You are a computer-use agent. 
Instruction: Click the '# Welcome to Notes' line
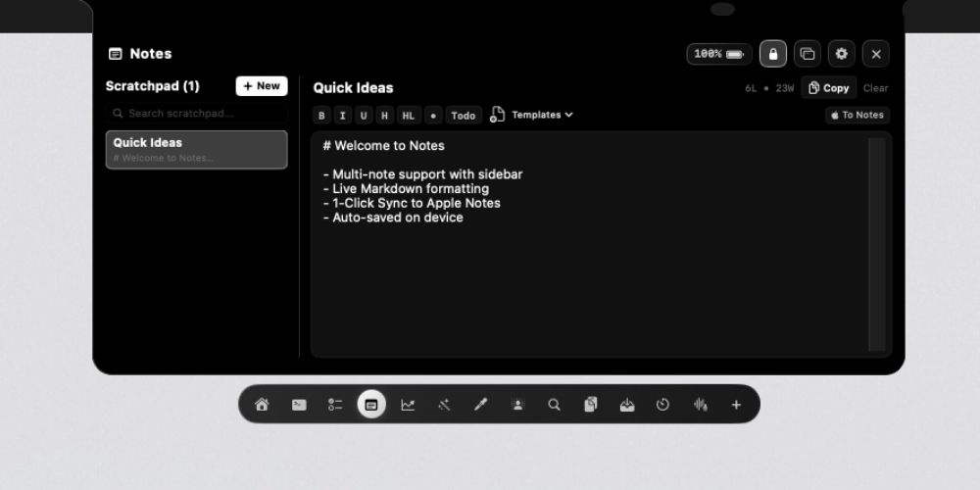point(384,146)
